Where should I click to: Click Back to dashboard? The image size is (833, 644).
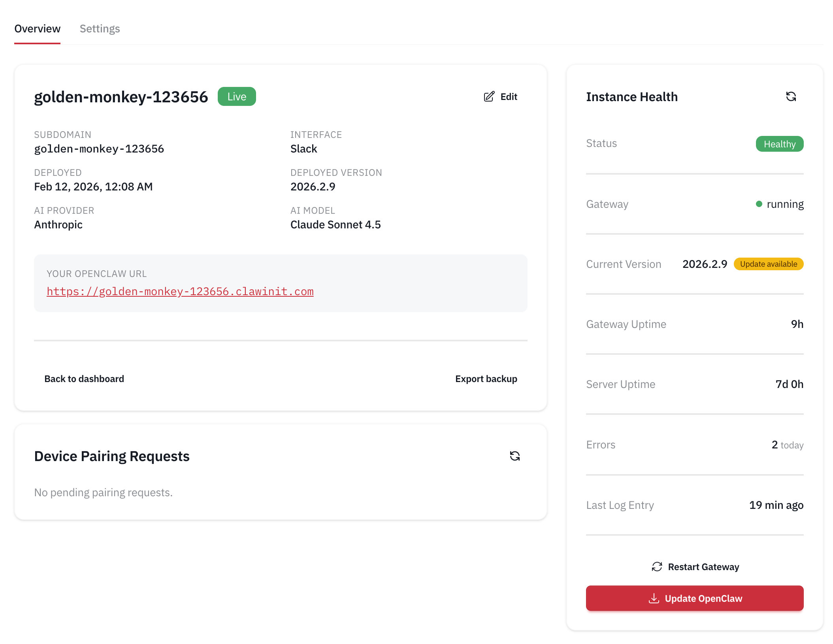84,378
